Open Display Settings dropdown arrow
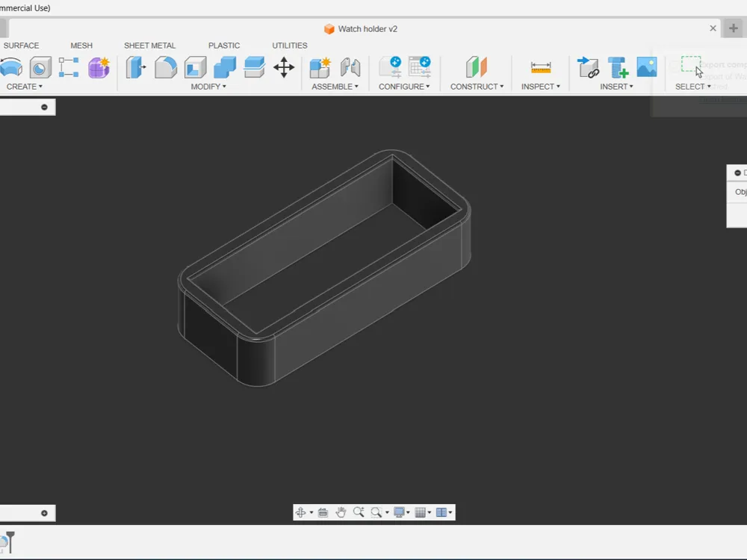 [x=409, y=513]
